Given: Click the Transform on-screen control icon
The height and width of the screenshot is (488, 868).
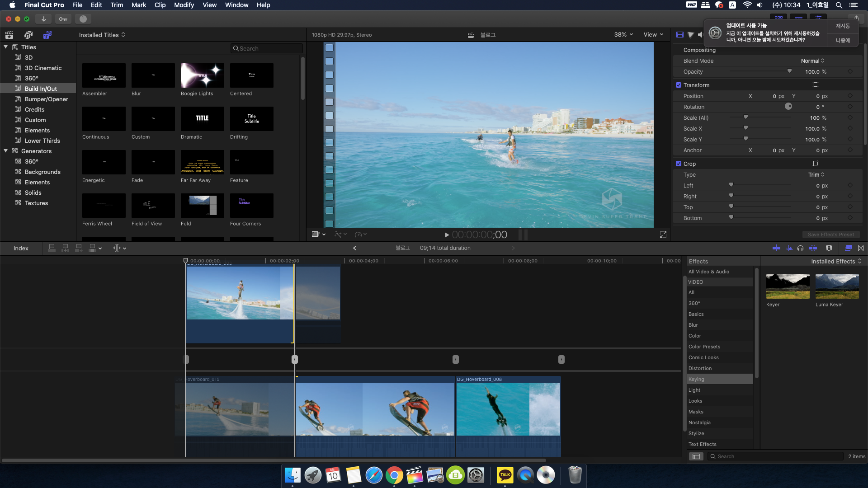Looking at the screenshot, I should tap(816, 85).
